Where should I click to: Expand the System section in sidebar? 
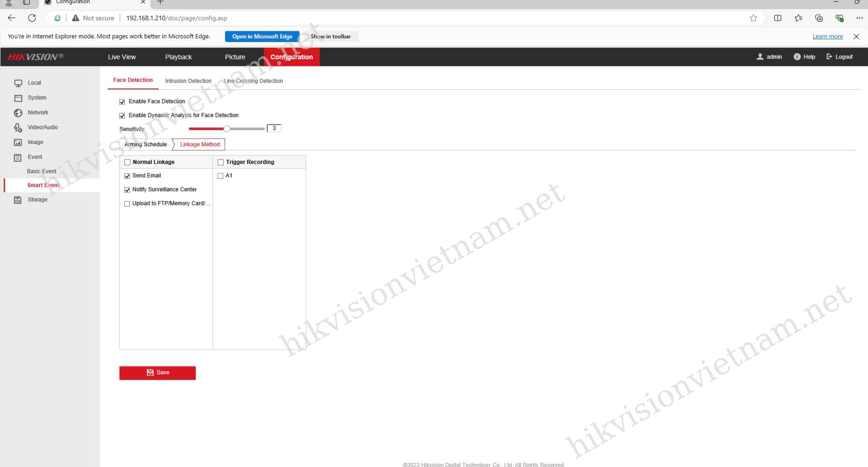coord(37,98)
